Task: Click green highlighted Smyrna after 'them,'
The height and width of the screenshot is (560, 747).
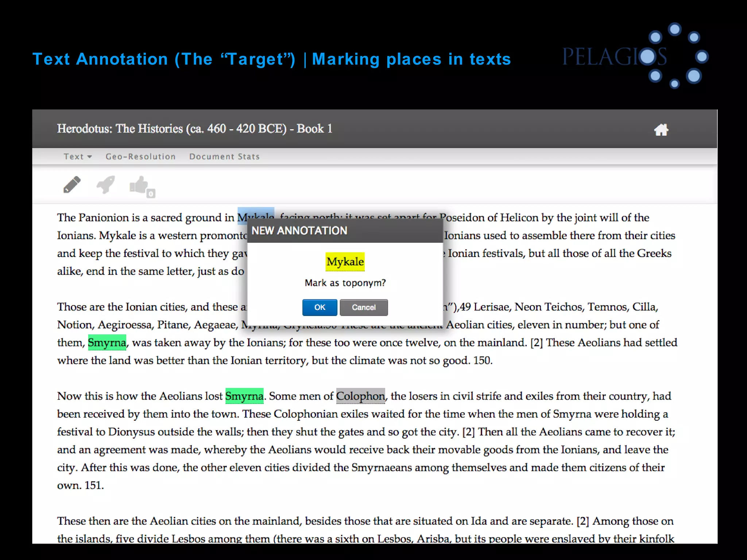Action: [107, 342]
